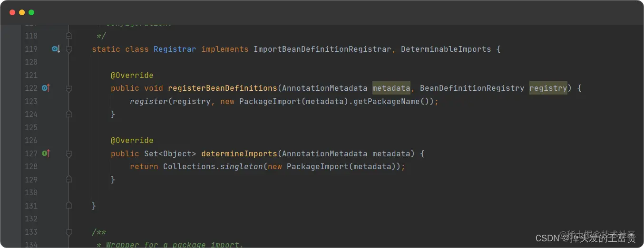The height and width of the screenshot is (248, 644).
Task: Click the public keyword on line 122
Action: (x=125, y=88)
